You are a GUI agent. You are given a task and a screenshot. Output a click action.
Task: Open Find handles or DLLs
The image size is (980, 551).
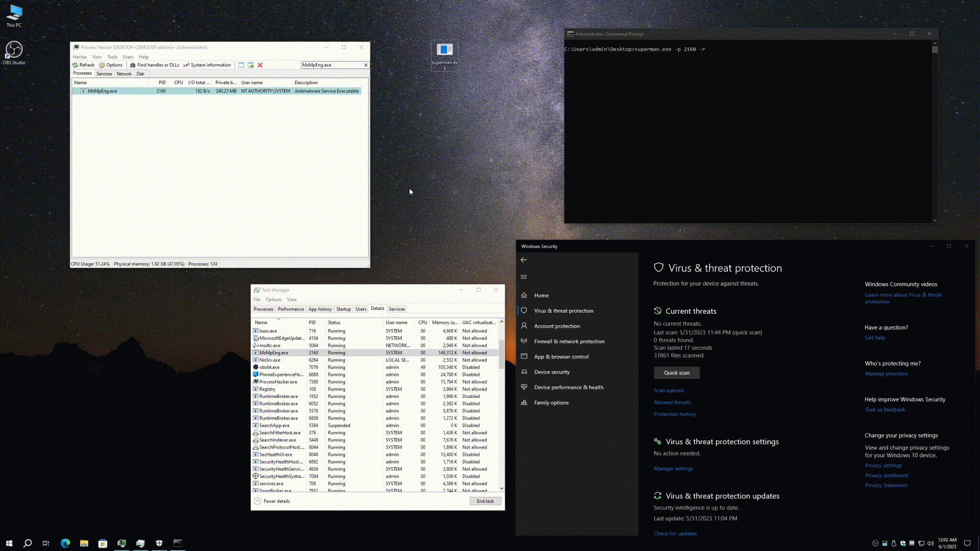click(x=154, y=65)
